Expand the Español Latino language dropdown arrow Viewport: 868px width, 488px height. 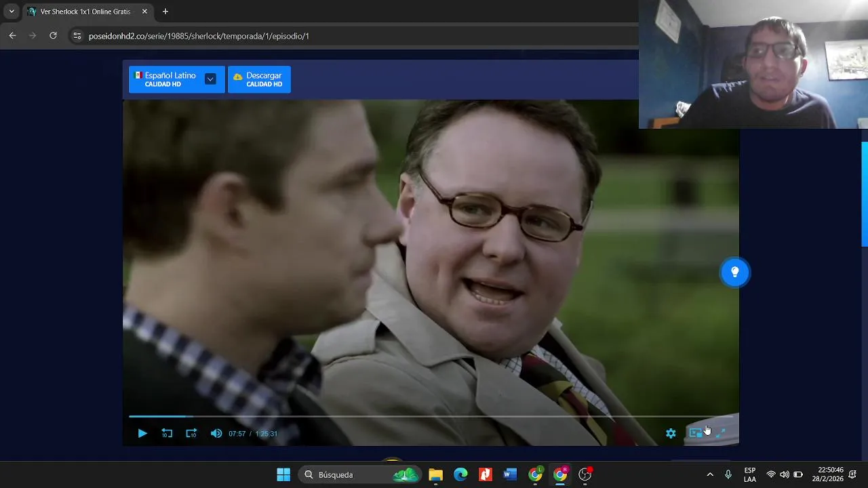point(210,79)
